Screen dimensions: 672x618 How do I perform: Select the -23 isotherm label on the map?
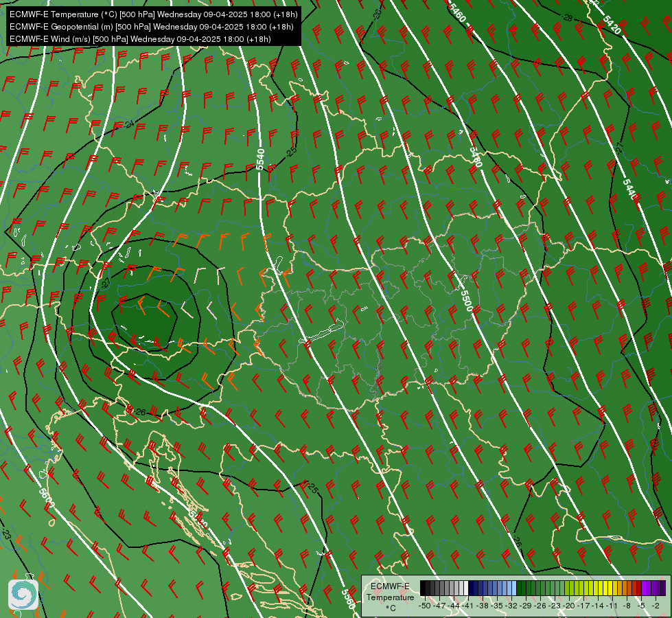coord(6,534)
